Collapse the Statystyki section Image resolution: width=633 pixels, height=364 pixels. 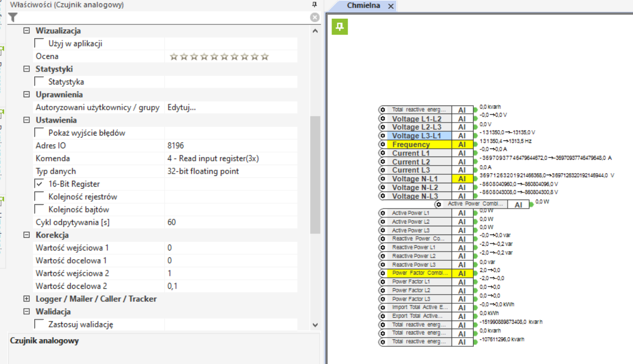[x=27, y=69]
